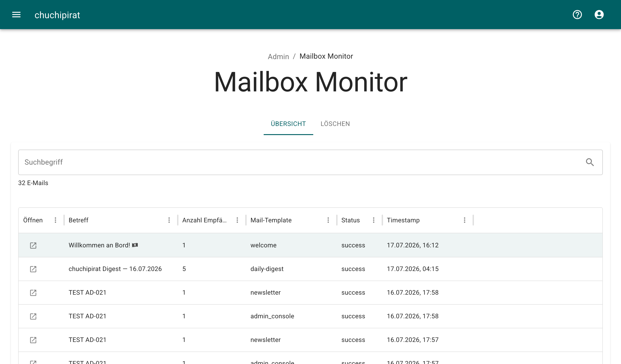Open admin_console email from 16.07.2026, 17:58
The height and width of the screenshot is (364, 621).
(x=33, y=316)
